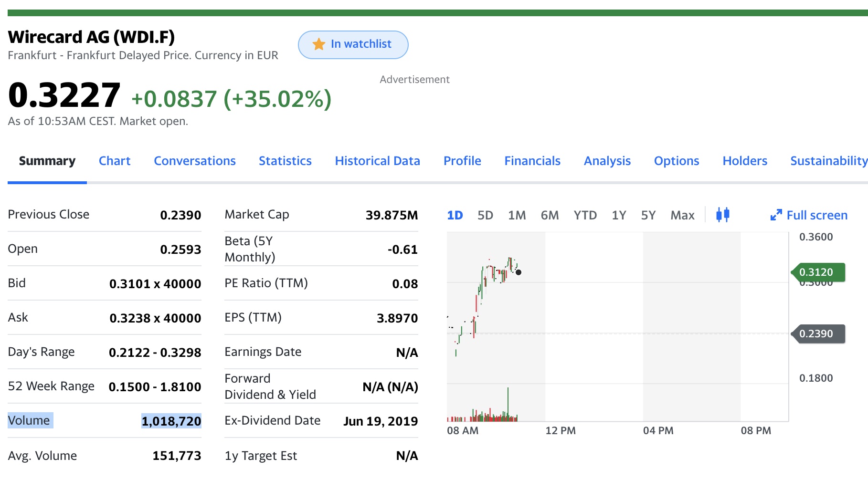Click the +0.0837 (+35.02%) change value

231,99
